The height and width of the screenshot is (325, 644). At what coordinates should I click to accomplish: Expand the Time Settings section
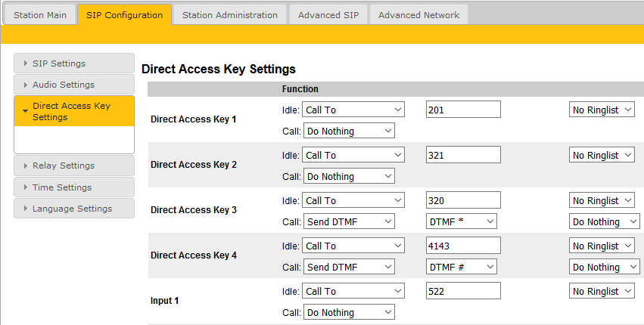coord(73,187)
